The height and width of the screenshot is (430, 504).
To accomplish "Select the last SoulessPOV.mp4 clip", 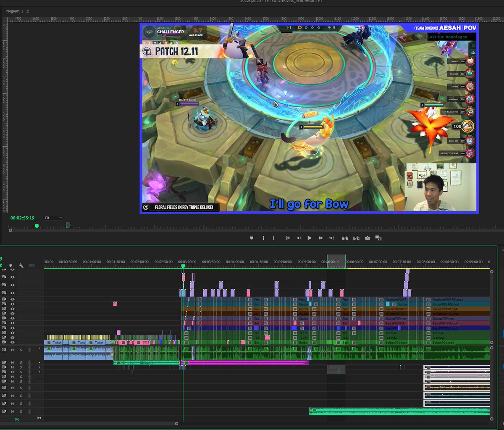I will 457,318.
